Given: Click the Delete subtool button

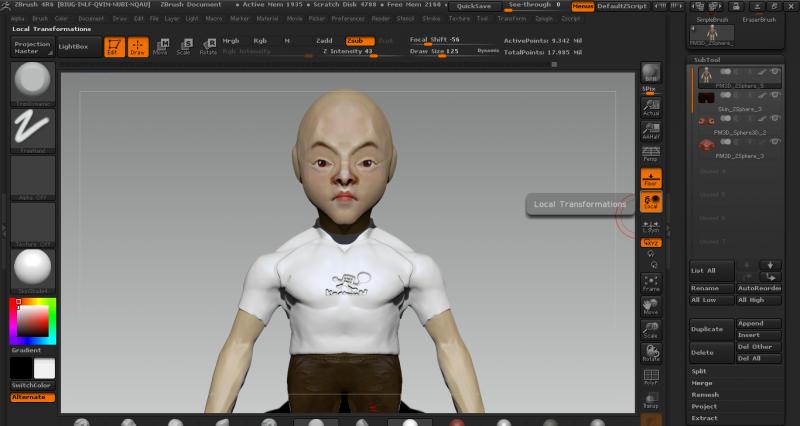Looking at the screenshot, I should point(711,353).
